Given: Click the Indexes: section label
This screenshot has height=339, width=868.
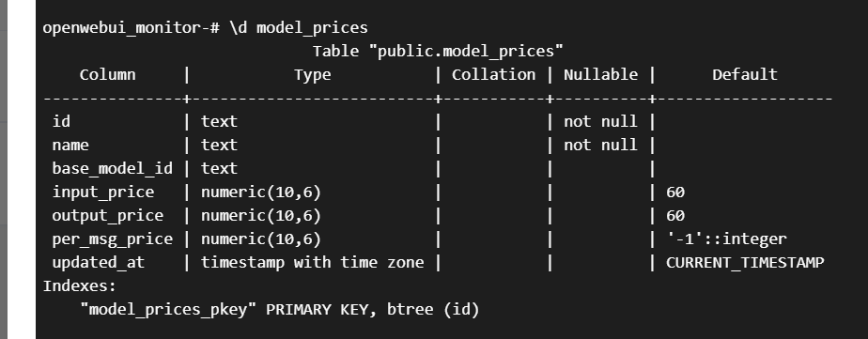Looking at the screenshot, I should [x=80, y=285].
